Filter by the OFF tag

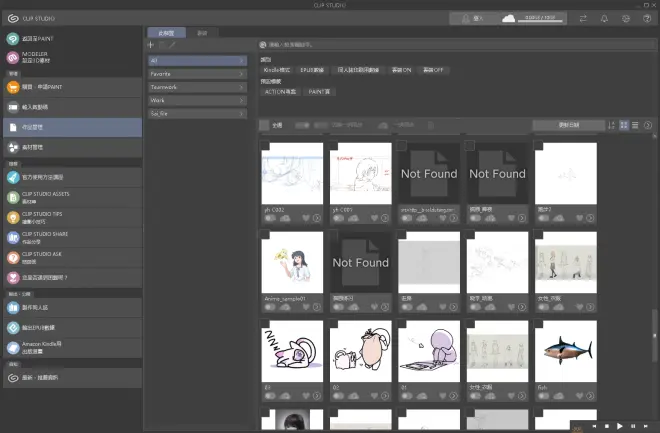pos(433,70)
